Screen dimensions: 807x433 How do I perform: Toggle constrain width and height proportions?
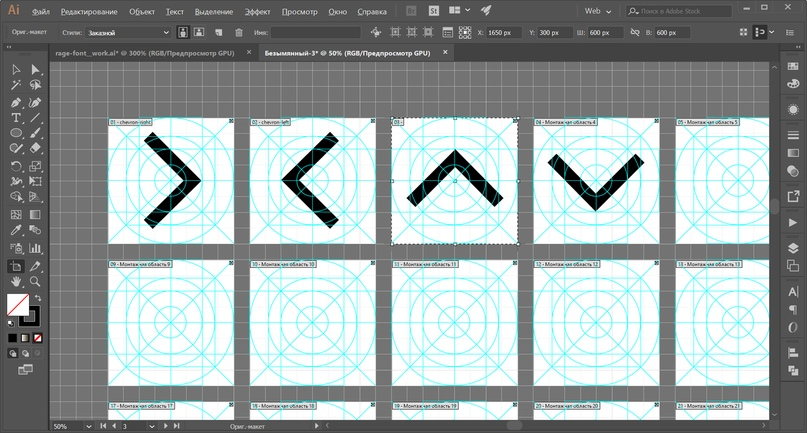[x=635, y=32]
